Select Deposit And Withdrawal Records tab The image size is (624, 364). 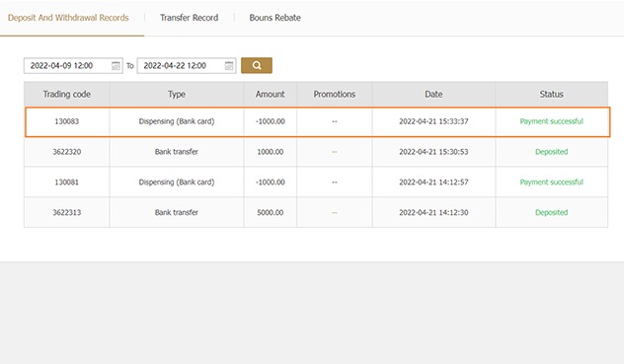68,18
